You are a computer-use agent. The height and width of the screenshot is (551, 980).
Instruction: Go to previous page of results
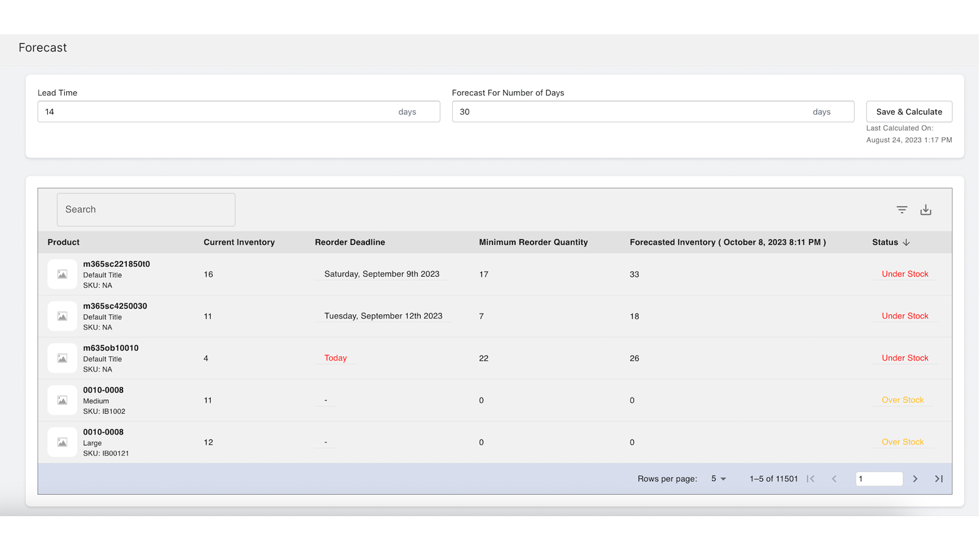click(x=834, y=479)
